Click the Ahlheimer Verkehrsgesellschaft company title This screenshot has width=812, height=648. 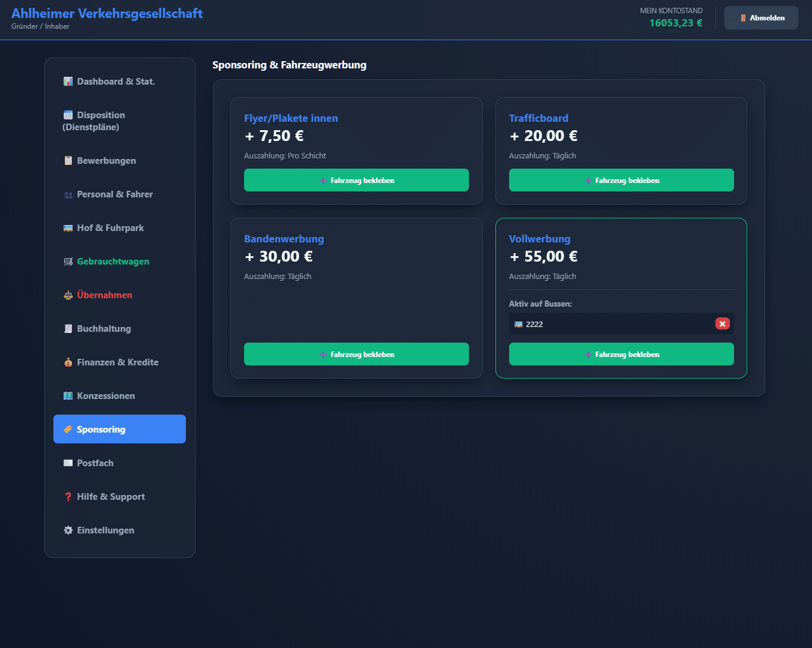pyautogui.click(x=107, y=13)
